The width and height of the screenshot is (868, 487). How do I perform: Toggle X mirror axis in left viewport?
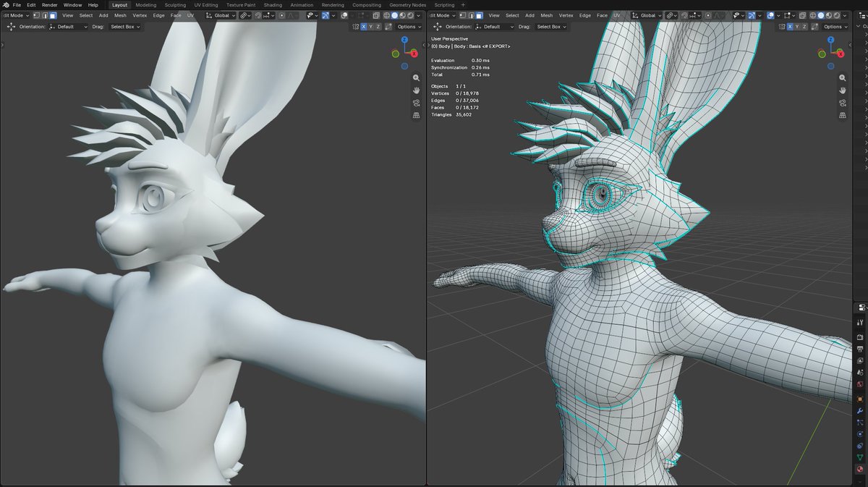[x=363, y=27]
